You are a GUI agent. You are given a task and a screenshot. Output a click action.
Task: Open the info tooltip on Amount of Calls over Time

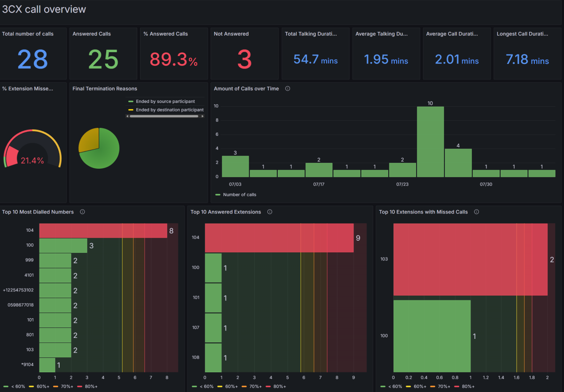287,88
